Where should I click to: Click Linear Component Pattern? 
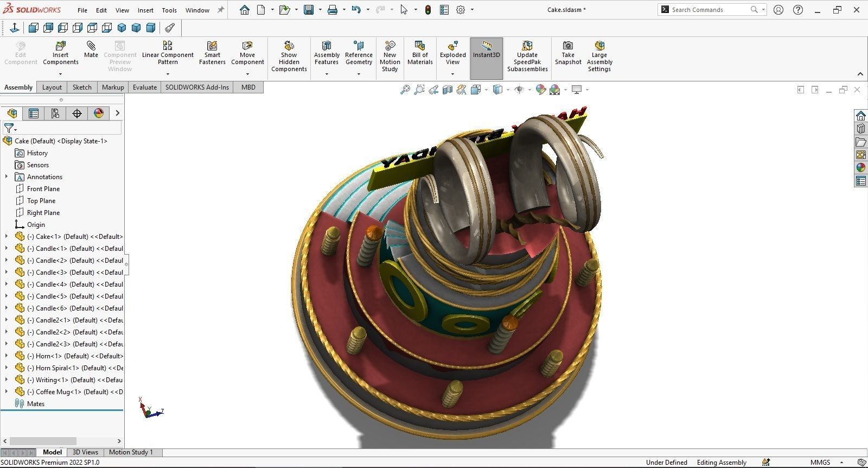click(168, 53)
